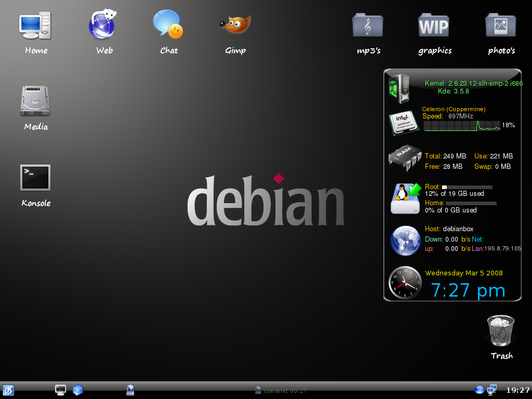
Task: Click the Down 0.00 b/s network rate
Action: click(447, 239)
